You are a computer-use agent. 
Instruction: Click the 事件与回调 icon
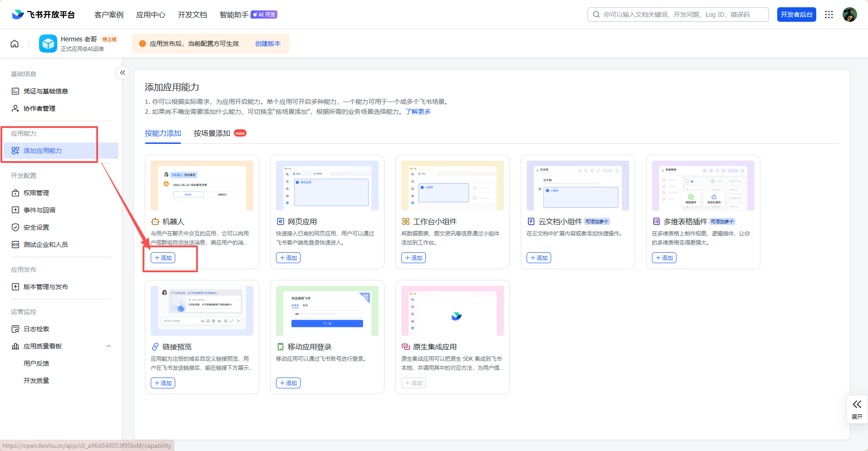click(x=15, y=210)
